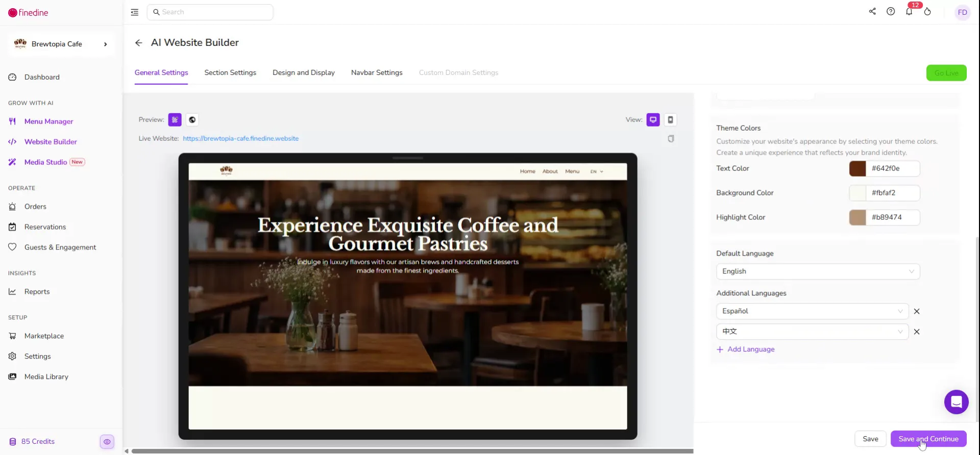Copy the live website link icon
This screenshot has width=980, height=455.
coord(671,139)
